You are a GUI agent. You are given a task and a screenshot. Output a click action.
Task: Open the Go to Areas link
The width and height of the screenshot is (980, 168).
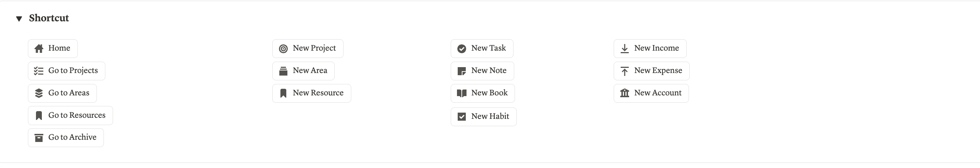pyautogui.click(x=69, y=93)
